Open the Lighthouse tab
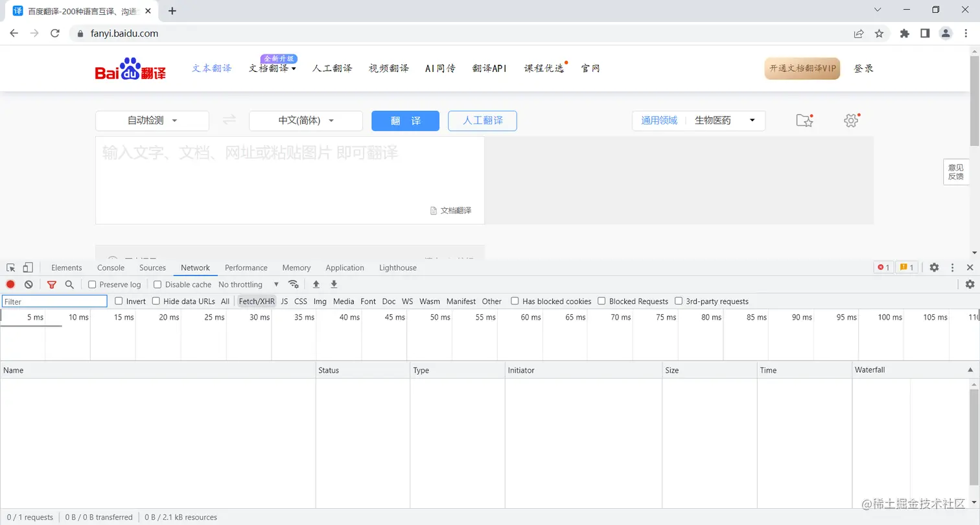This screenshot has height=525, width=980. click(398, 268)
